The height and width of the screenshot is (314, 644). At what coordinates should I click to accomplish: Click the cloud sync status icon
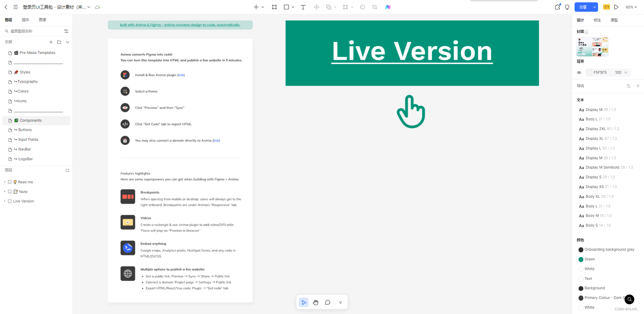point(97,7)
